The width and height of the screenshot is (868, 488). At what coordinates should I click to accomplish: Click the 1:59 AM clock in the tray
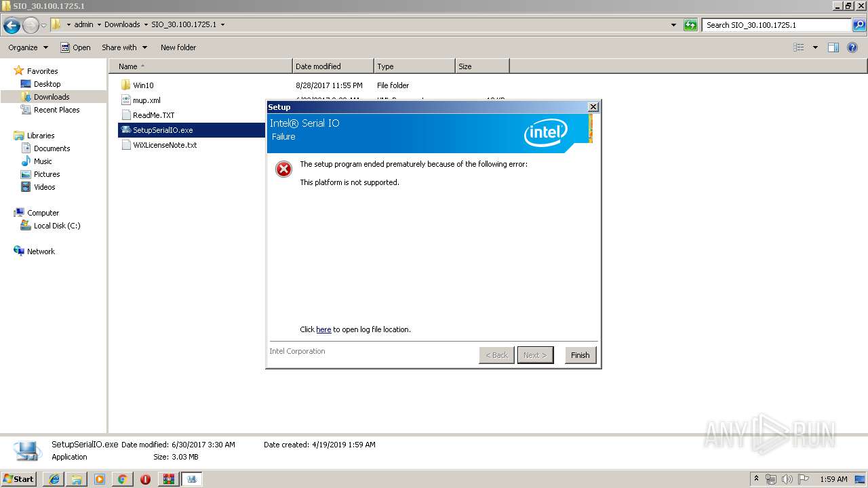click(833, 479)
